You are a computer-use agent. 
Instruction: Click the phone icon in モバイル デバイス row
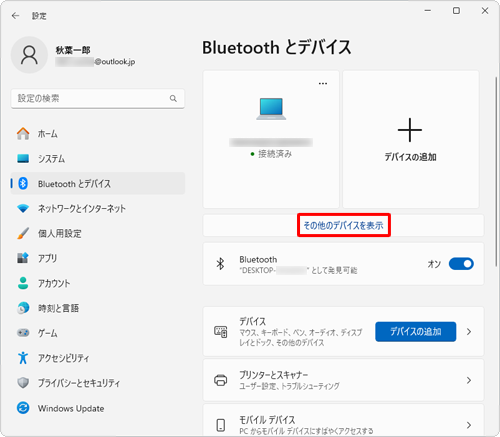pos(221,425)
